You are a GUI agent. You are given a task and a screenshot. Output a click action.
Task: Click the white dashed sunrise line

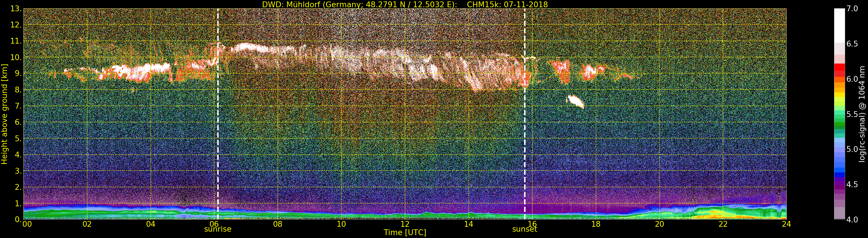(218, 114)
